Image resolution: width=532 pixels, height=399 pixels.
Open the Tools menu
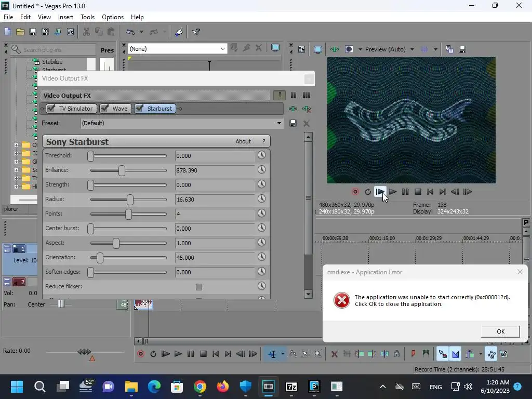click(87, 17)
